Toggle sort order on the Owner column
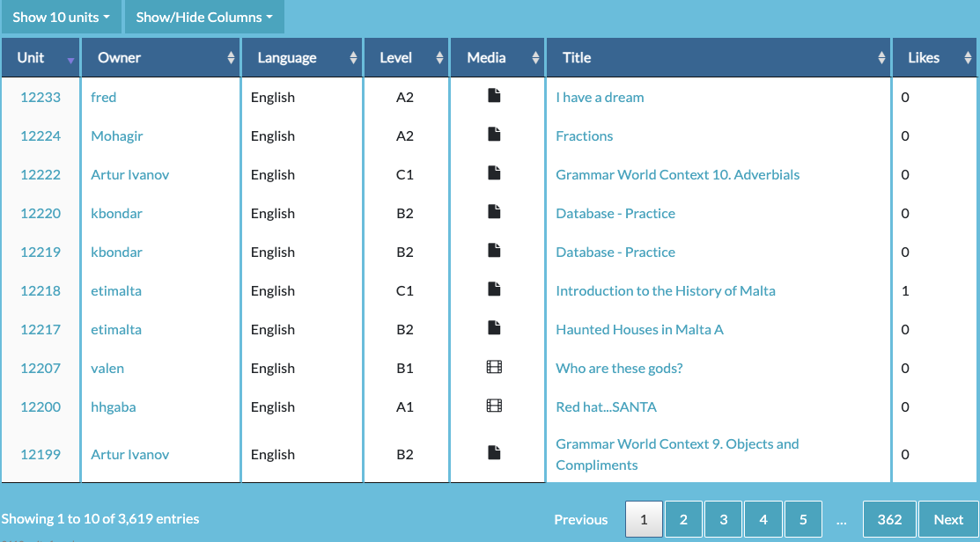 click(x=232, y=57)
